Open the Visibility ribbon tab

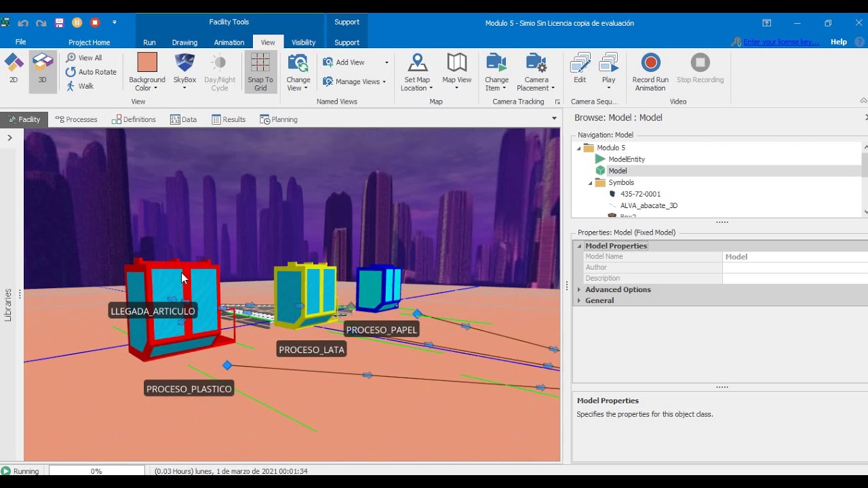(303, 42)
